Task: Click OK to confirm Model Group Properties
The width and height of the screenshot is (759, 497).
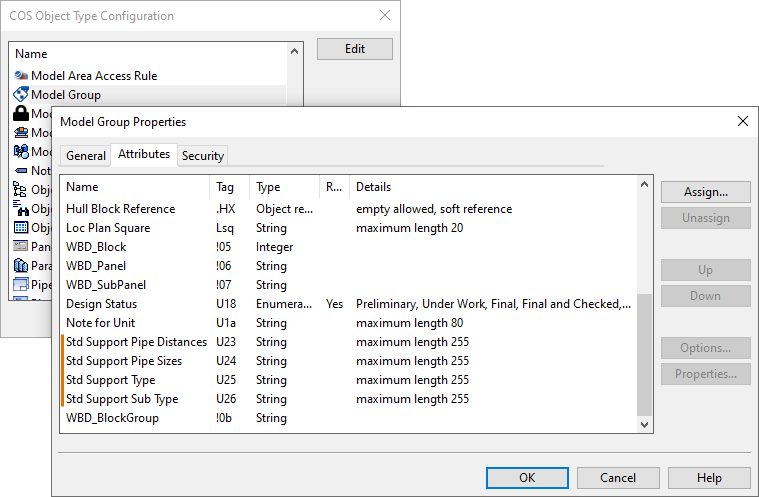Action: 527,478
